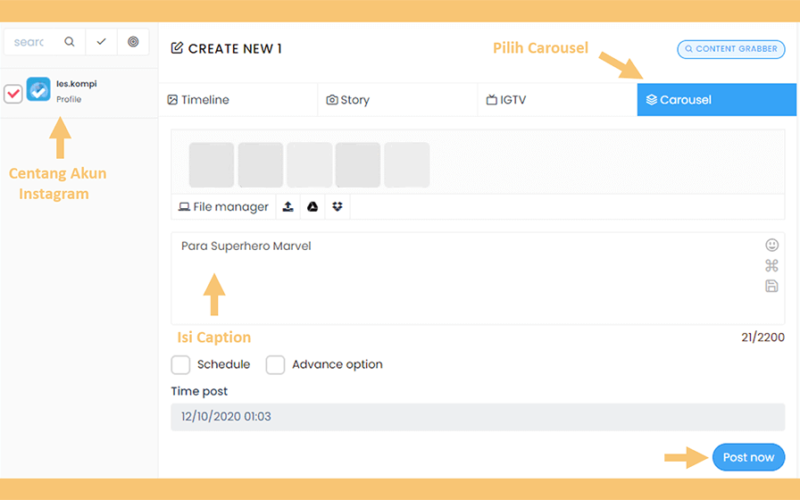Enable the Schedule checkbox

point(181,365)
